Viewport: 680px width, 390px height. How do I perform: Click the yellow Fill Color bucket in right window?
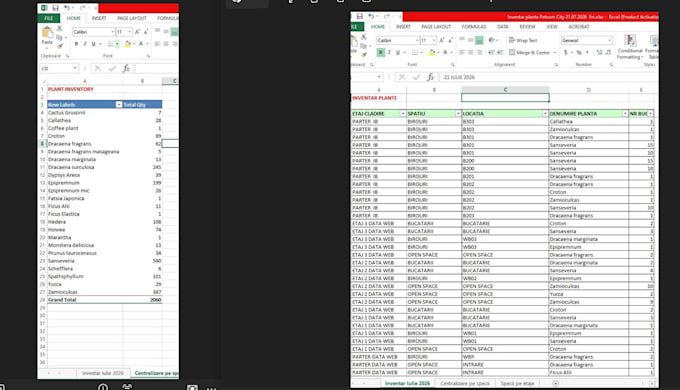point(432,52)
